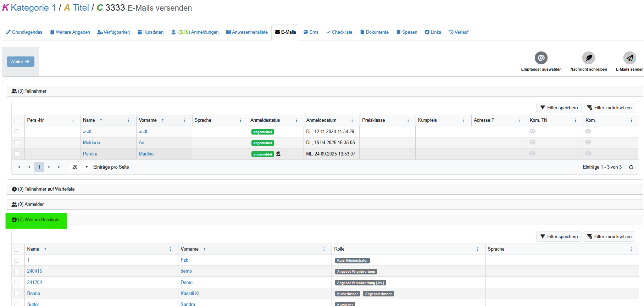Image resolution: width=644 pixels, height=306 pixels.
Task: Open the entries per page dropdown
Action: pyautogui.click(x=80, y=167)
